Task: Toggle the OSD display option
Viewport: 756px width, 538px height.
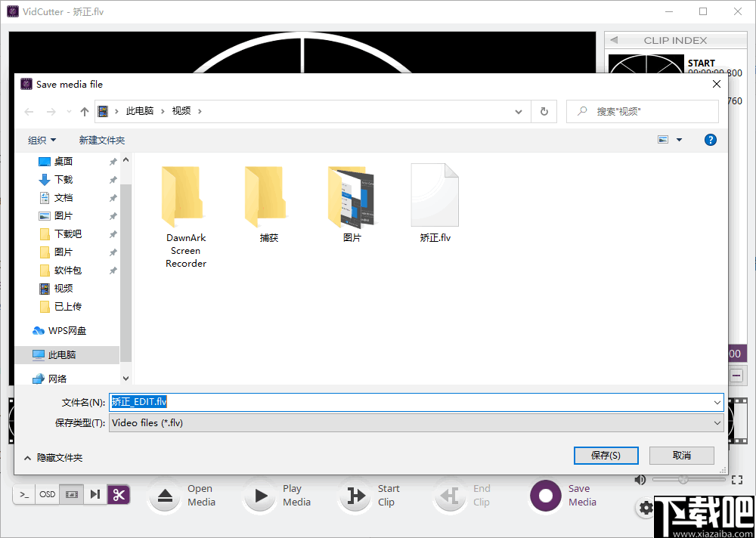Action: pos(47,494)
